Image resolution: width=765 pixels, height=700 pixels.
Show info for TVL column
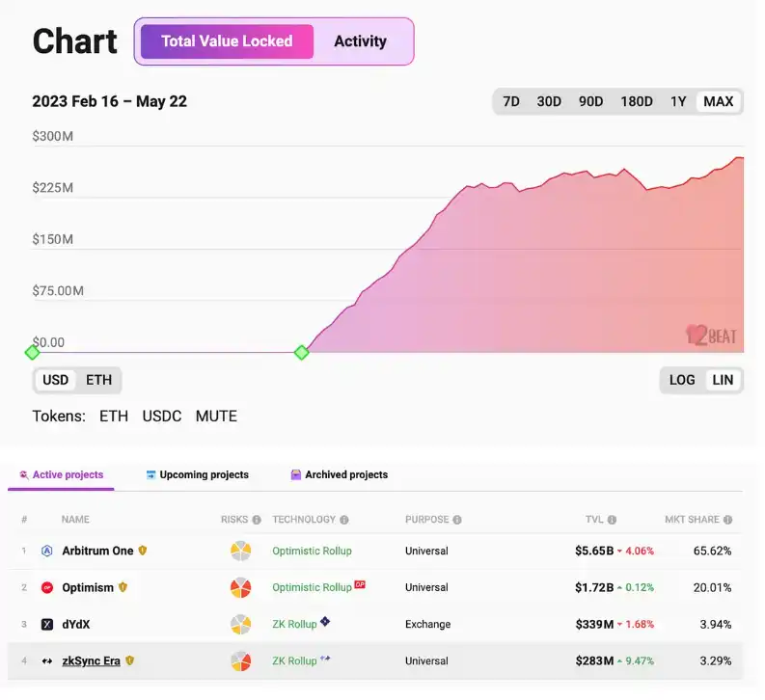(612, 520)
